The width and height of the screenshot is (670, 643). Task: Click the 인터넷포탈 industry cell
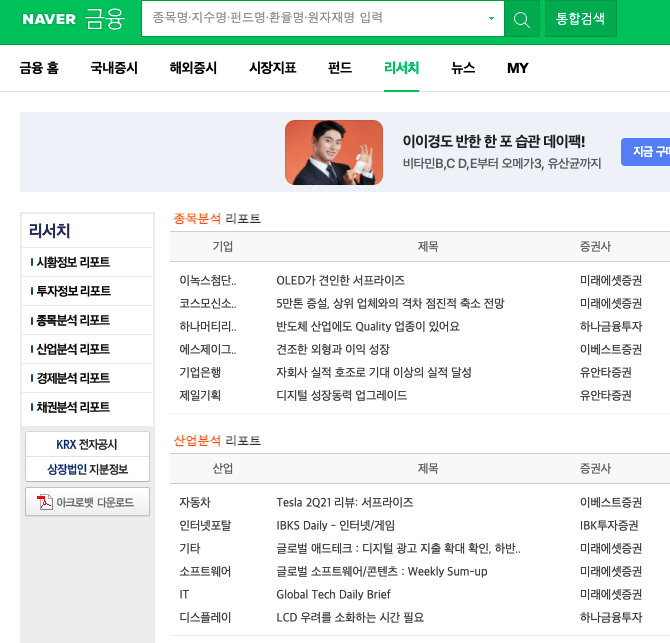pos(205,526)
